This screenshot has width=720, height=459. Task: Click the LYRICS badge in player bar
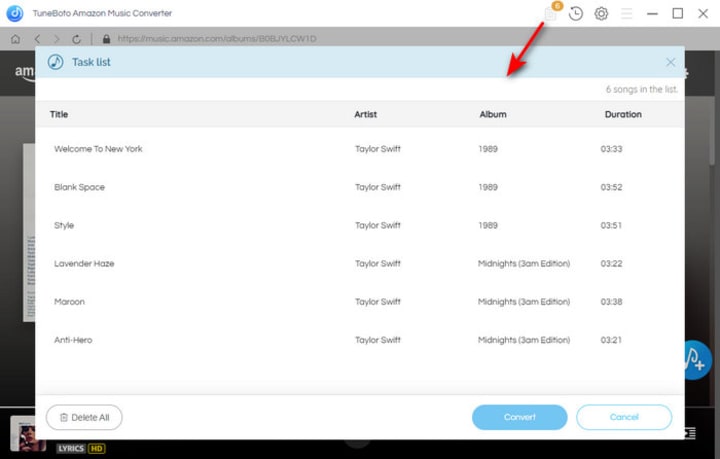tap(71, 448)
